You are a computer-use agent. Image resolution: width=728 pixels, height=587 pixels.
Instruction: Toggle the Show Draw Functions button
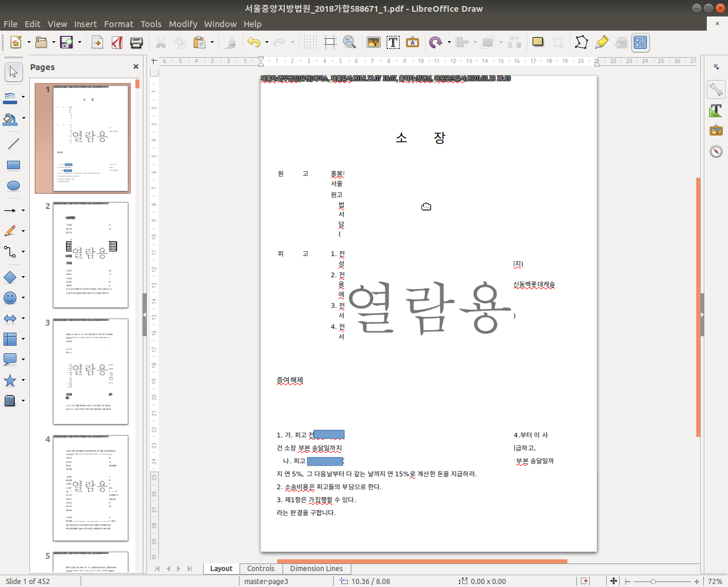[x=640, y=42]
